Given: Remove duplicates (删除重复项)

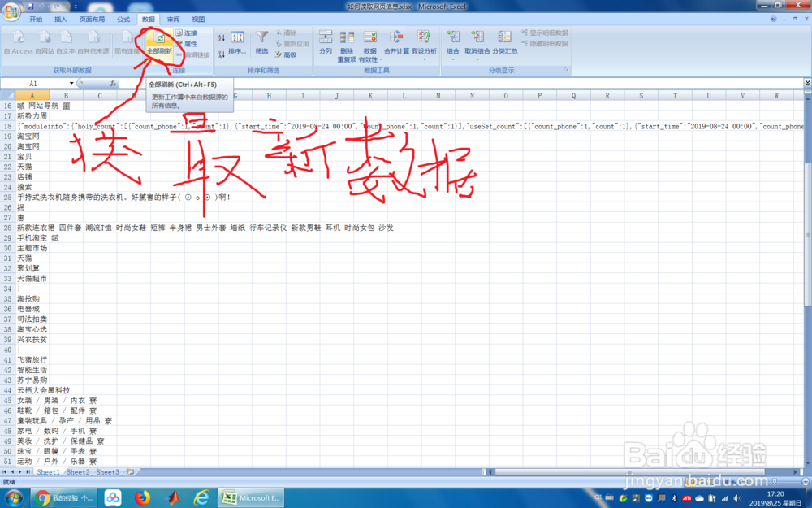Looking at the screenshot, I should (347, 46).
